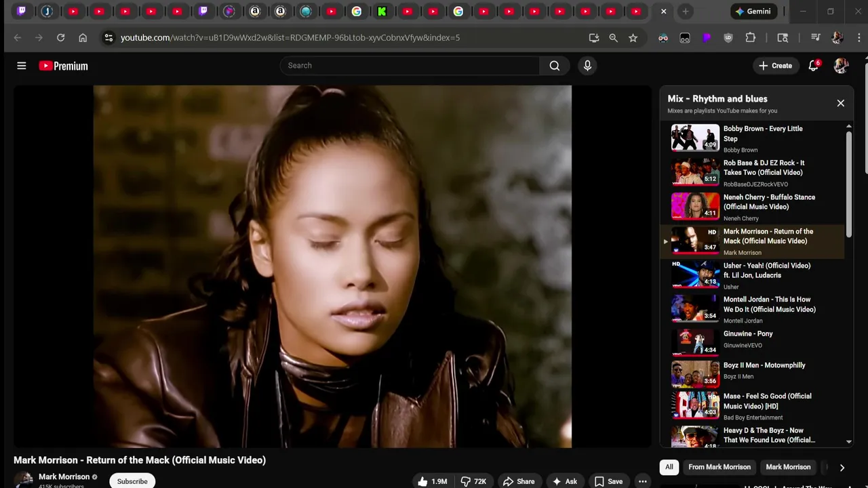868x488 pixels.
Task: Play Bobby Brown - Every Little Step
Action: click(753, 138)
